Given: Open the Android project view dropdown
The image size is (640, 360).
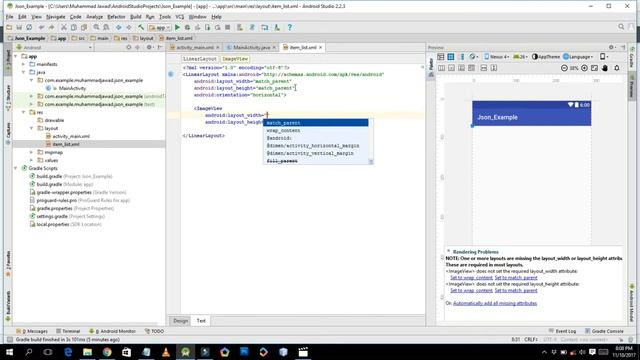Looking at the screenshot, I should click(x=54, y=47).
